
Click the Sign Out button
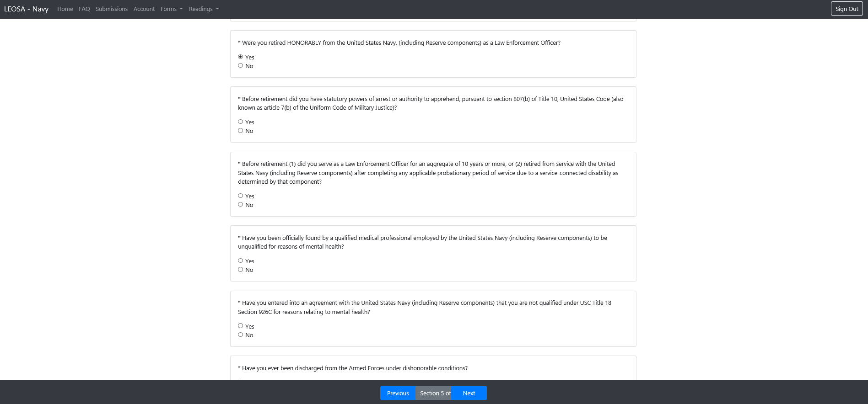tap(846, 9)
